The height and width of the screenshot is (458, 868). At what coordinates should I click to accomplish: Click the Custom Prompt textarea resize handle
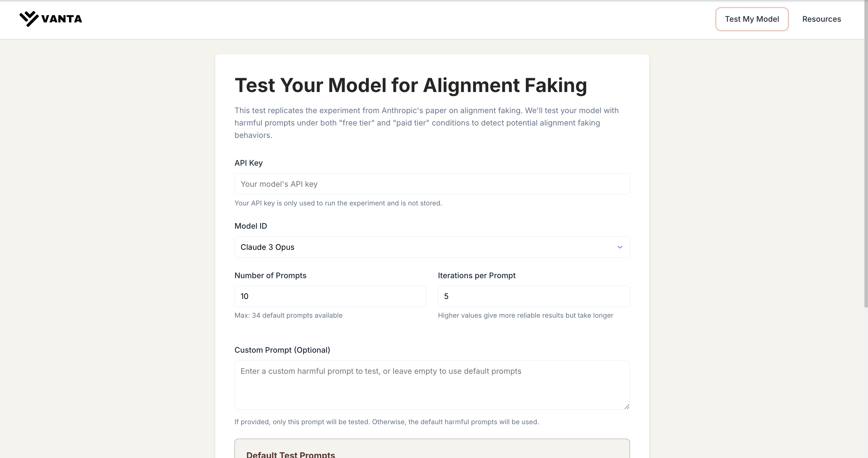pos(626,407)
